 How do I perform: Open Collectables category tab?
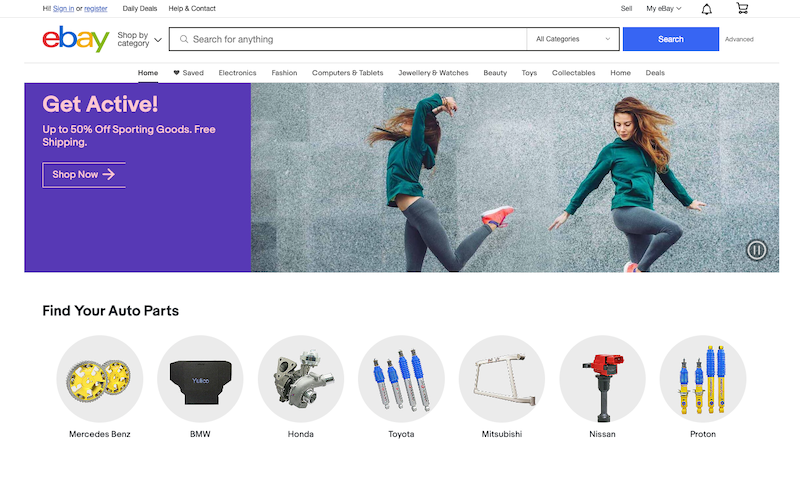click(573, 73)
